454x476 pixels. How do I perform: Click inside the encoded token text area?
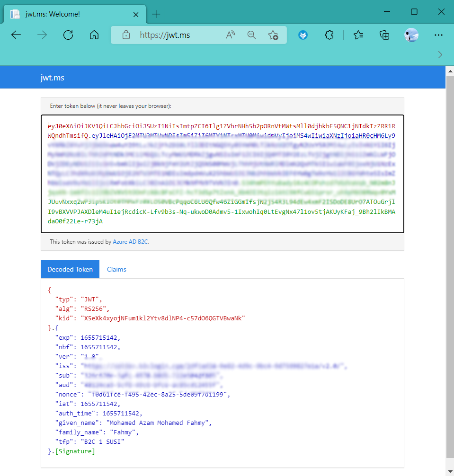223,174
